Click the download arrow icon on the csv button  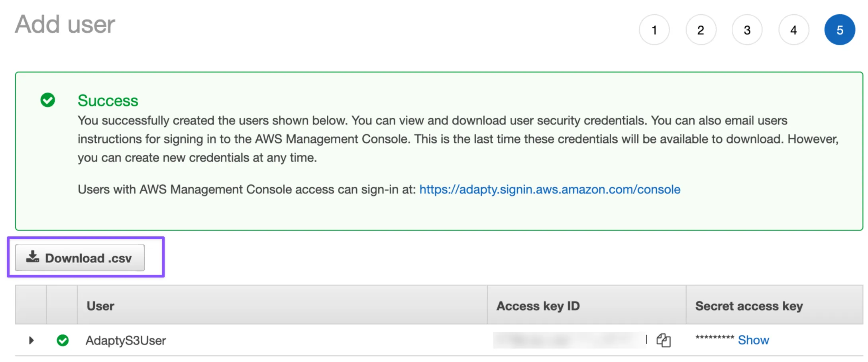[x=33, y=257]
